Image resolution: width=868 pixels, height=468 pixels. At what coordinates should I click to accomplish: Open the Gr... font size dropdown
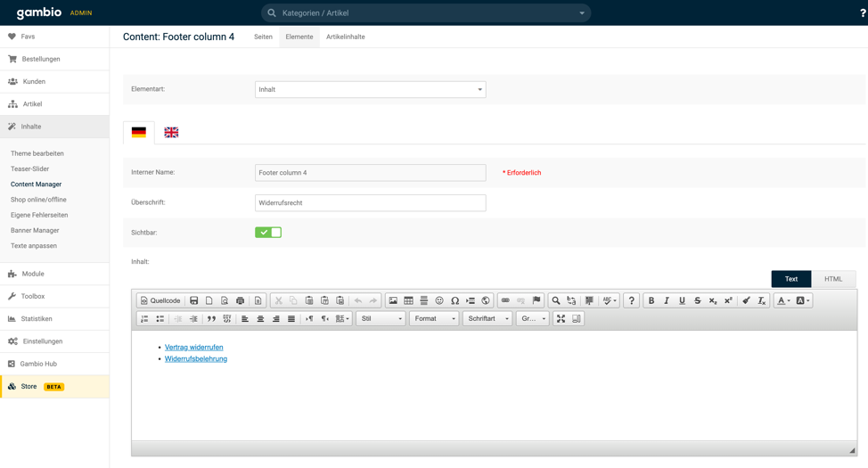533,319
